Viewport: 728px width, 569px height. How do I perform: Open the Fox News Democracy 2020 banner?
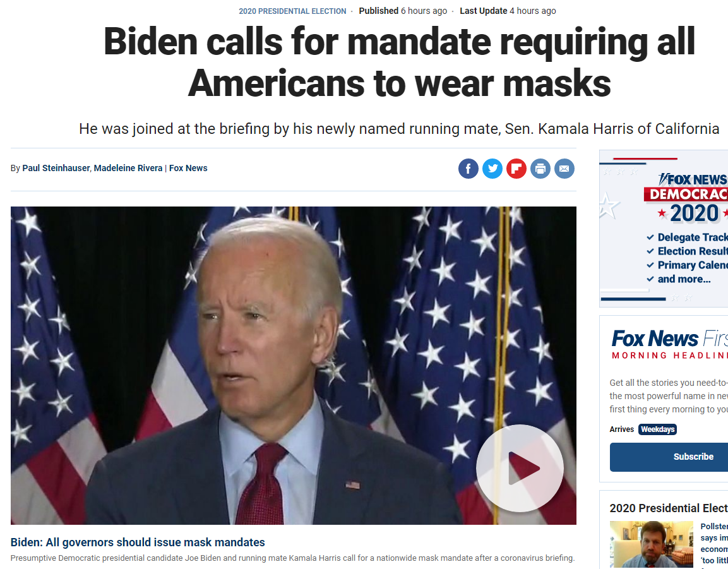(x=664, y=229)
